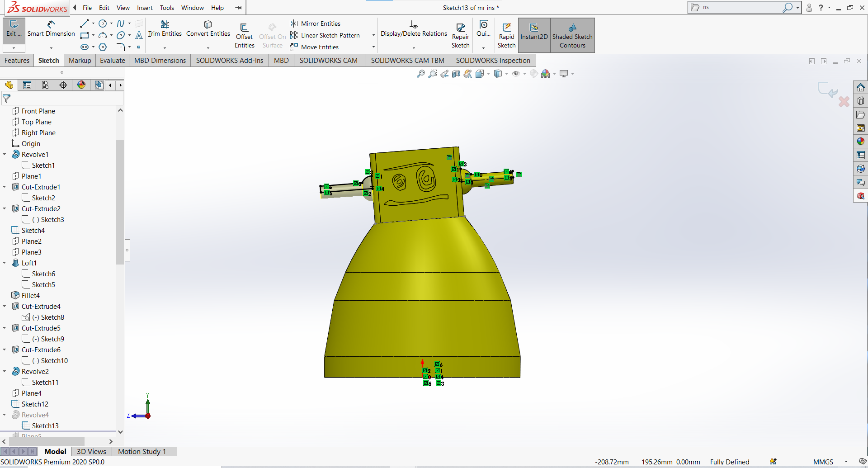Click the feature tree vertical scrollbar
The width and height of the screenshot is (868, 468).
(120, 202)
